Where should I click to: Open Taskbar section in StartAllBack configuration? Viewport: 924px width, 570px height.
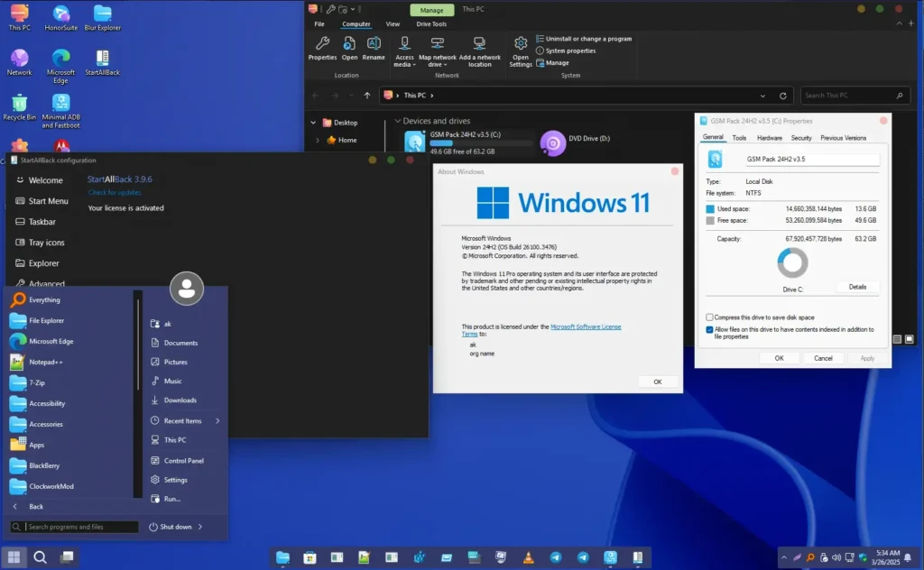coord(42,222)
